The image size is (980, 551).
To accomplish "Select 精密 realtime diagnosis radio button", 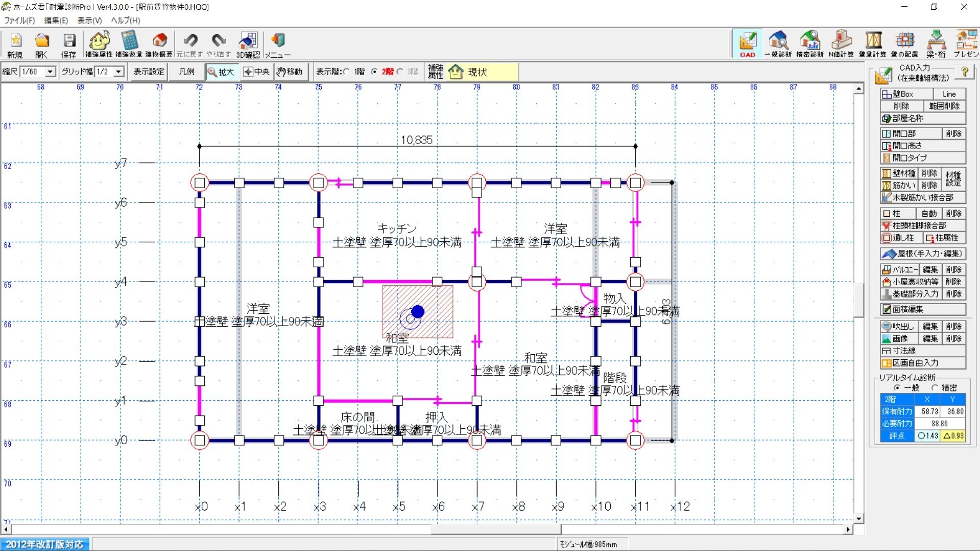I will (x=935, y=388).
